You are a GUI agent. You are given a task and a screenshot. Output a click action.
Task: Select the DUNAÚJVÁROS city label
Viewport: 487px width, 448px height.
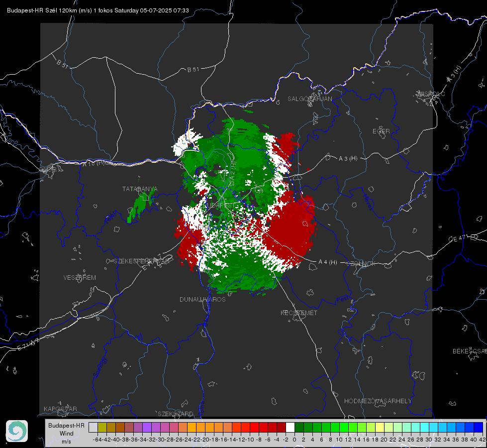point(202,299)
